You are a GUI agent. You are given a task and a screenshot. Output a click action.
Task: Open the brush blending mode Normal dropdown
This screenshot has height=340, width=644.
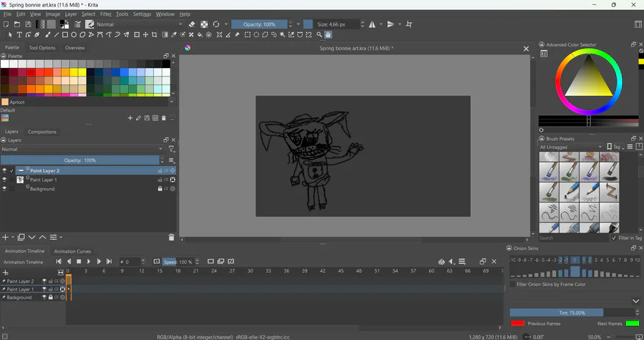[140, 24]
